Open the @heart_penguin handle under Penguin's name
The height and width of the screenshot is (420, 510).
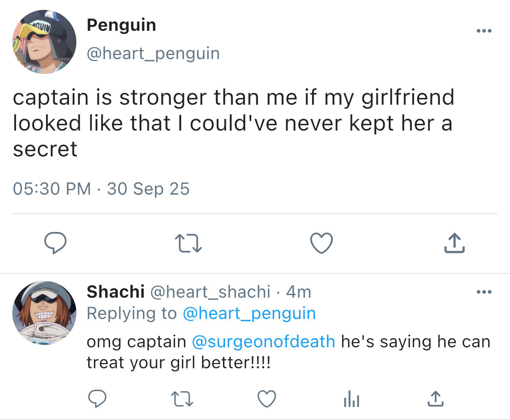pyautogui.click(x=153, y=53)
